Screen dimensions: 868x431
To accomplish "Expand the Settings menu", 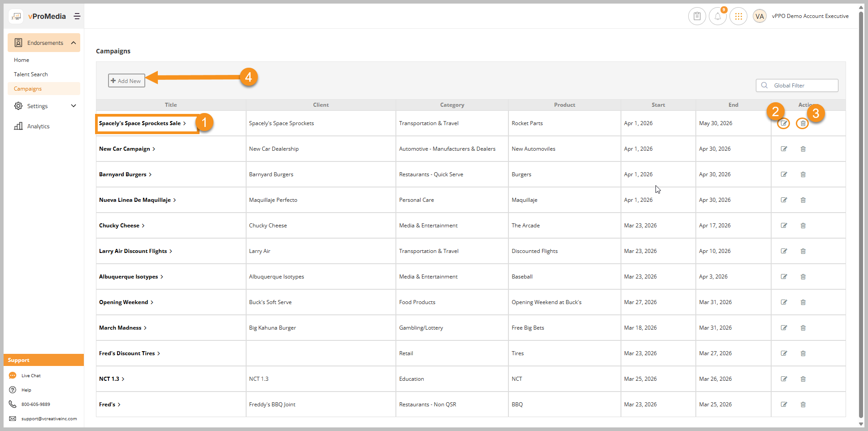I will coord(74,106).
